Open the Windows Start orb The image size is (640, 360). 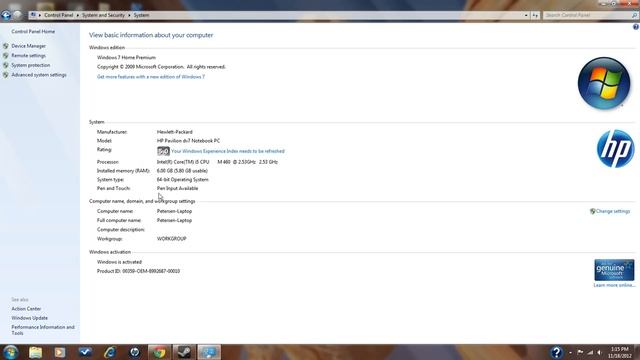pos(11,352)
